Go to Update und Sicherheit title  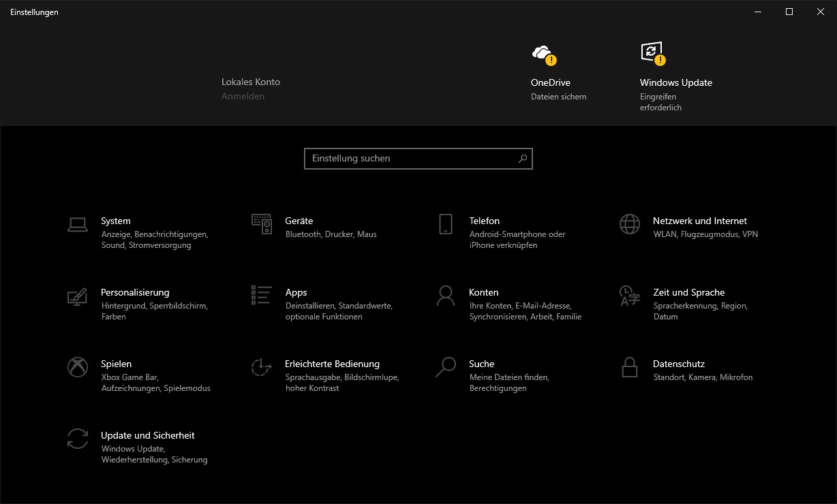point(148,435)
